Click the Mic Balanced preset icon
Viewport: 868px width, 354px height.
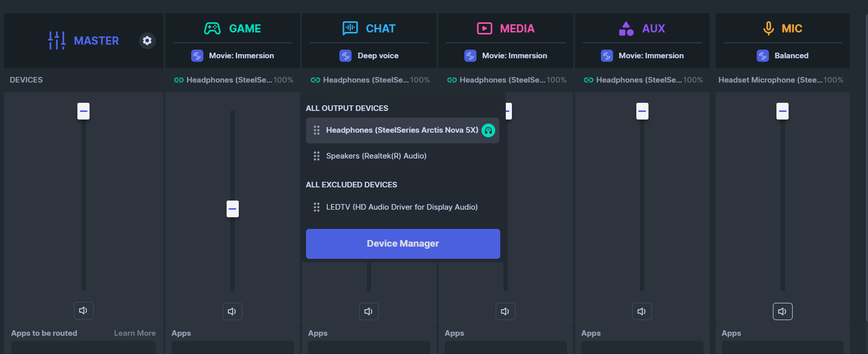[x=763, y=56]
